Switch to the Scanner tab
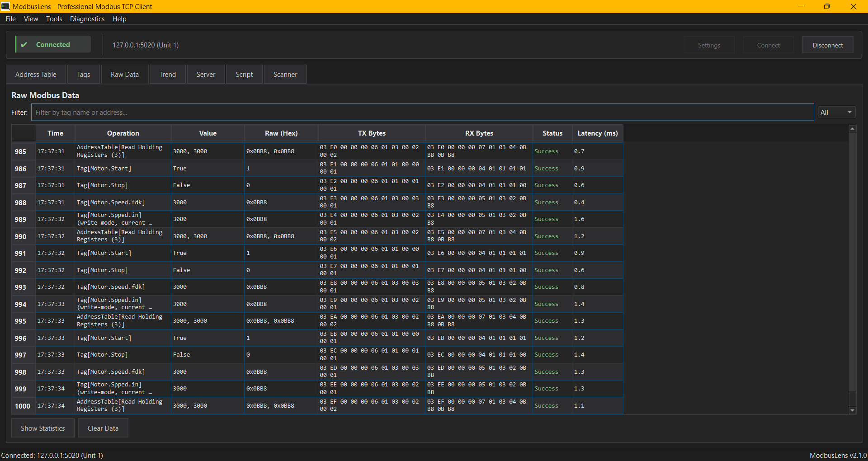 tap(285, 75)
